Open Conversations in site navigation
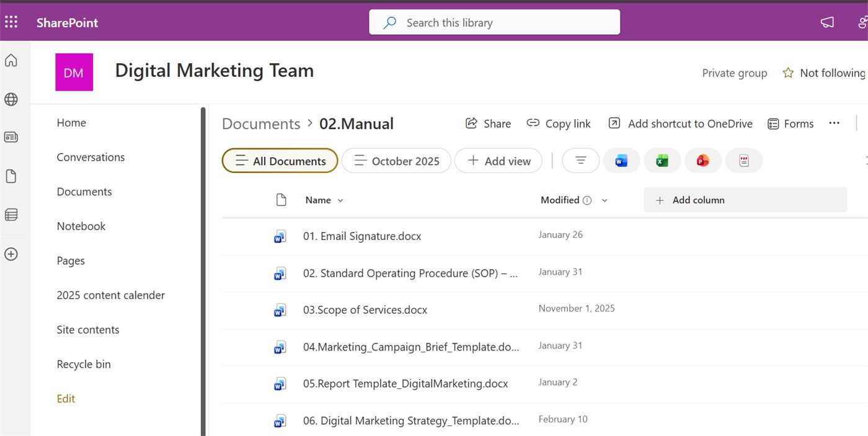The width and height of the screenshot is (868, 436). pyautogui.click(x=91, y=157)
